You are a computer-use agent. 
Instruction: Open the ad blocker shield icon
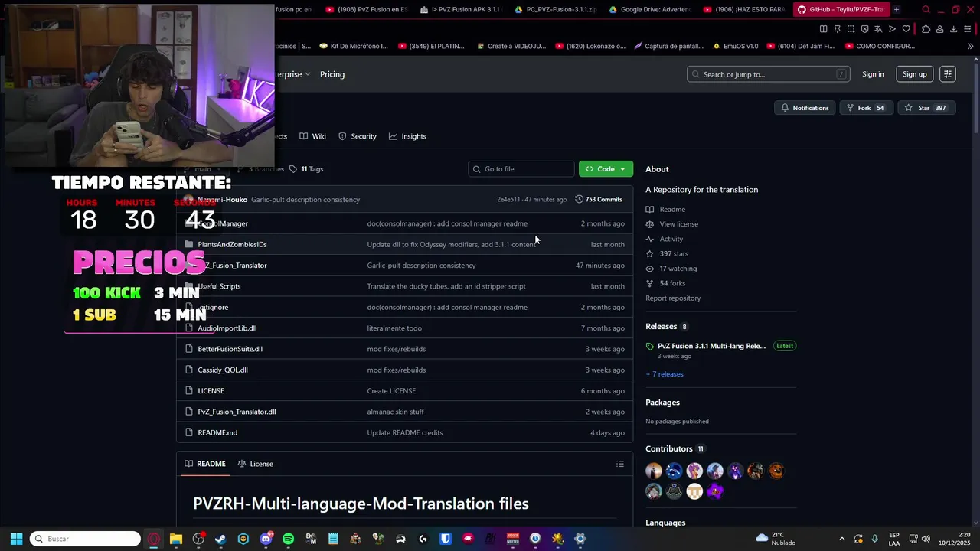(x=864, y=29)
